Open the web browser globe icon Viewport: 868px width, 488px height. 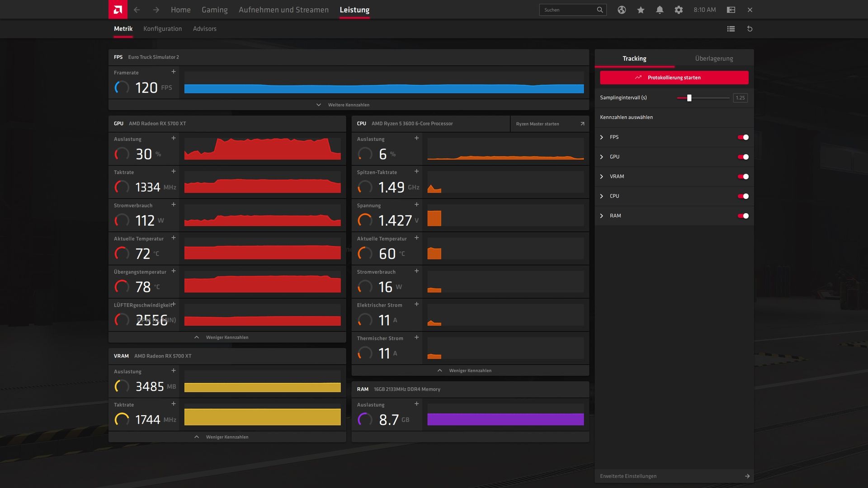(x=622, y=10)
